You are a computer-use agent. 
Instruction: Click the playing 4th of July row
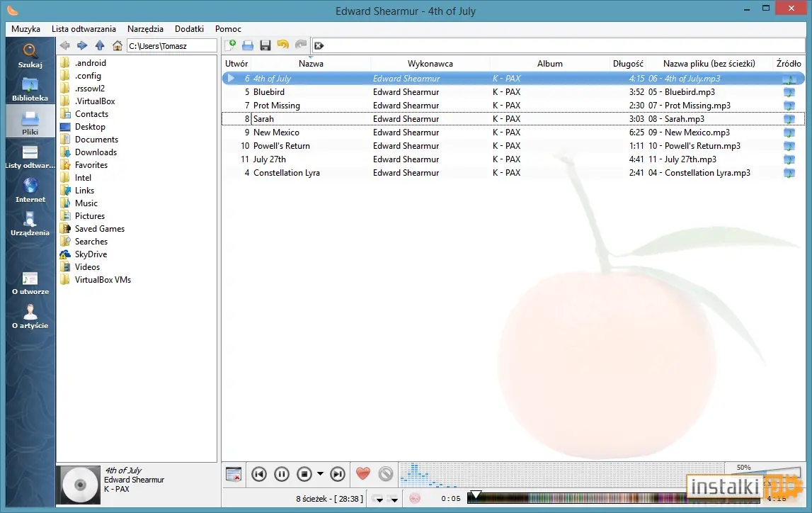coord(513,78)
